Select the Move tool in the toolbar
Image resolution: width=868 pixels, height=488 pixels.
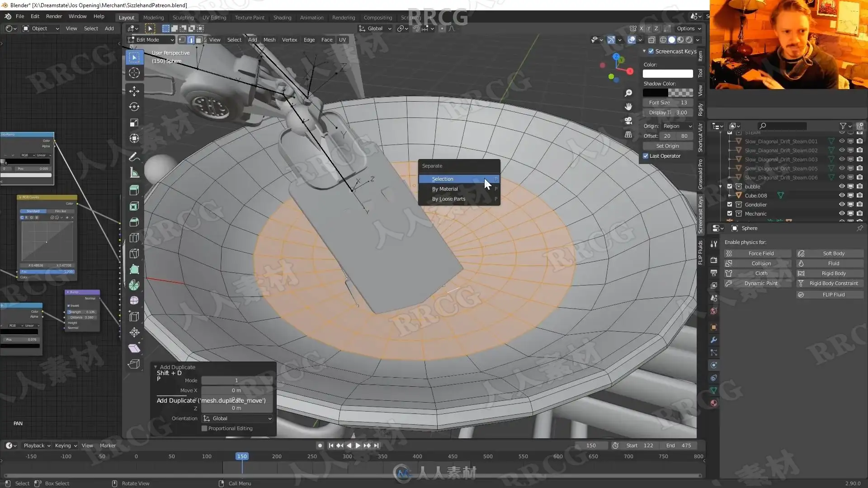click(134, 91)
